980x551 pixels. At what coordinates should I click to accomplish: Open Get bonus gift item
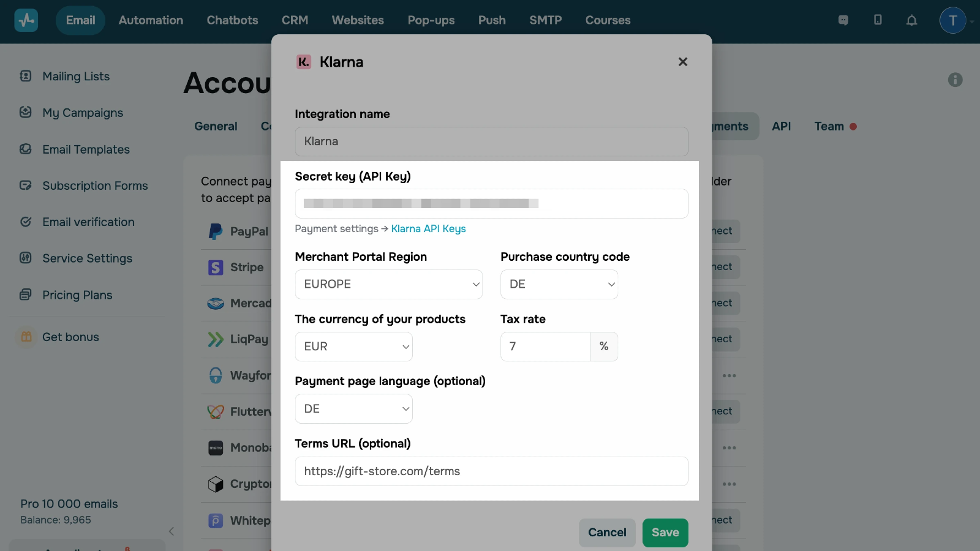(x=70, y=337)
